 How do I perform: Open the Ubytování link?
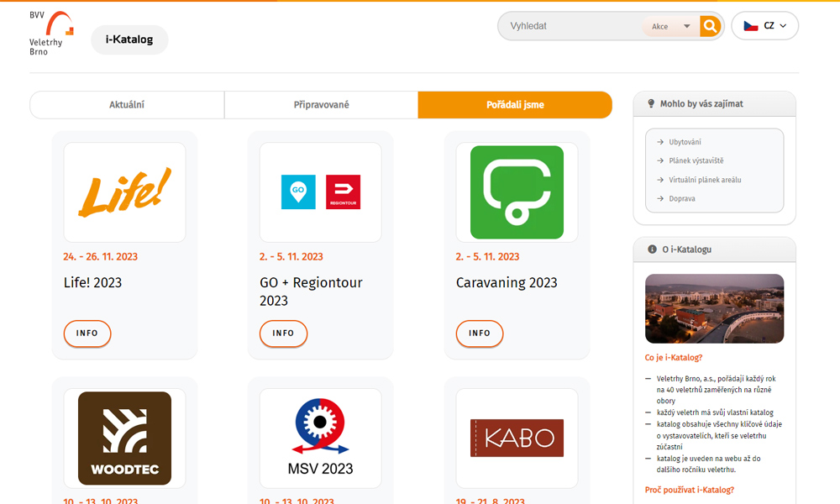coord(685,142)
